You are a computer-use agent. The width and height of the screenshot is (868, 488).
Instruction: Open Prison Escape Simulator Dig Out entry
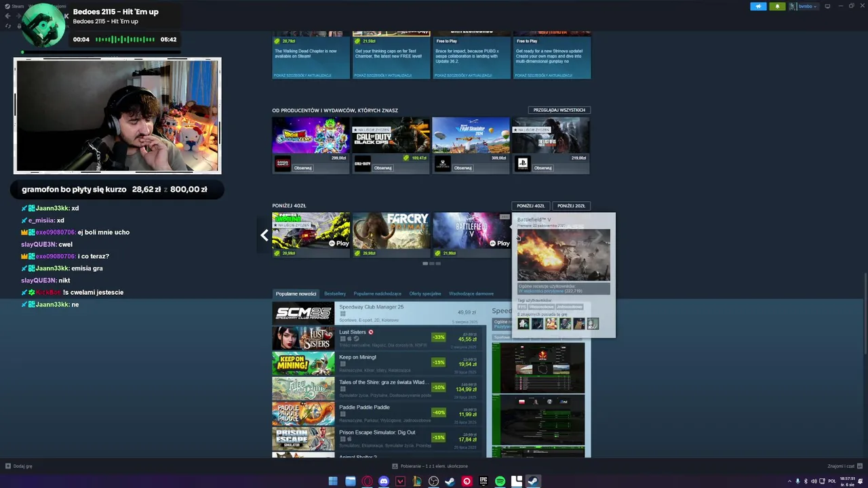(379, 438)
